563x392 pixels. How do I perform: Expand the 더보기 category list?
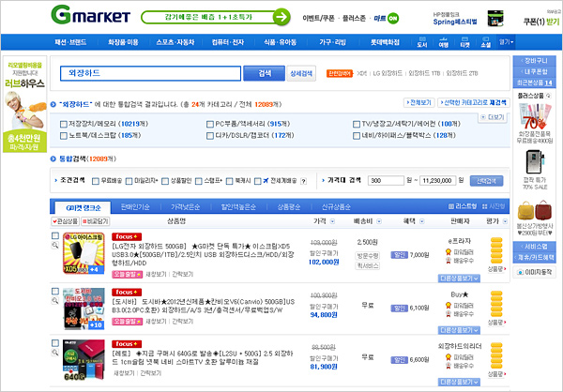[x=493, y=117]
